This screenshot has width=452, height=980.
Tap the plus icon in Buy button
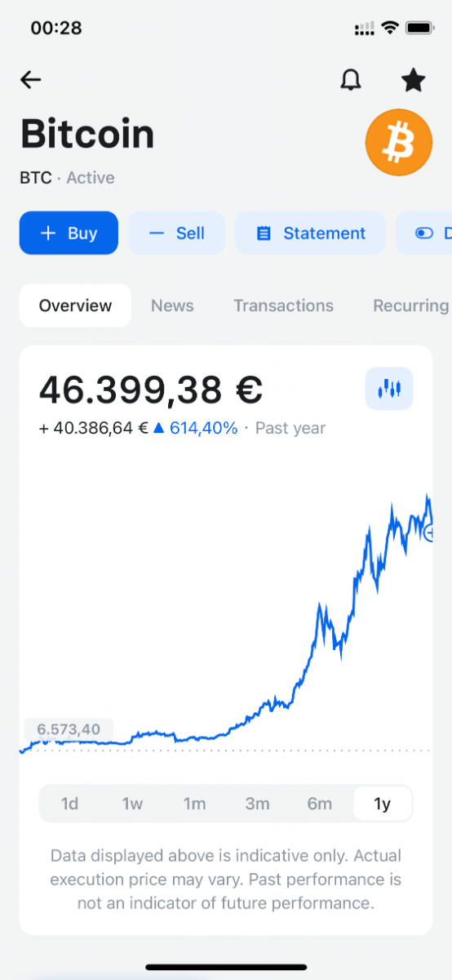pyautogui.click(x=48, y=234)
